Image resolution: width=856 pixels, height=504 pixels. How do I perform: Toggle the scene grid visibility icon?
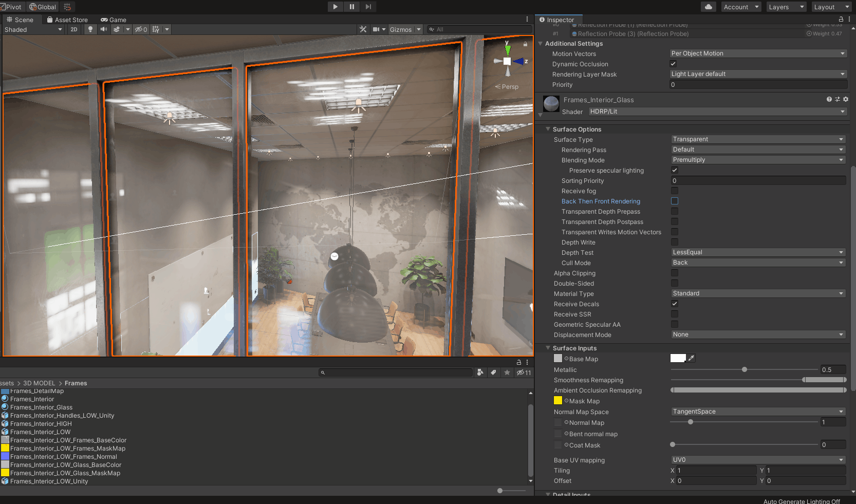click(156, 29)
